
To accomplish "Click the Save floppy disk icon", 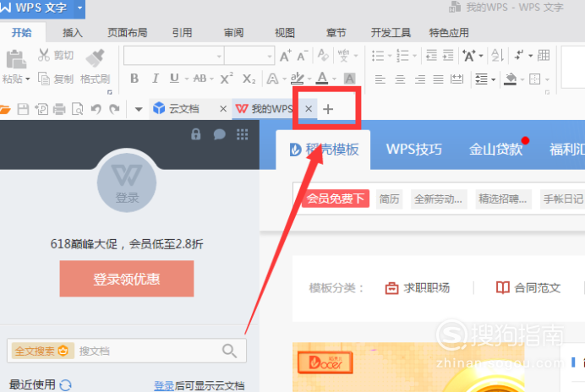I will point(23,109).
